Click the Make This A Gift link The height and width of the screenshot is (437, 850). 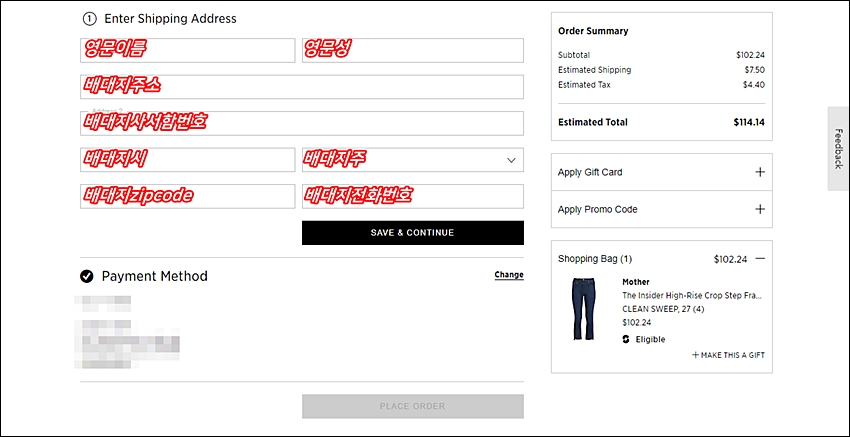pos(728,355)
